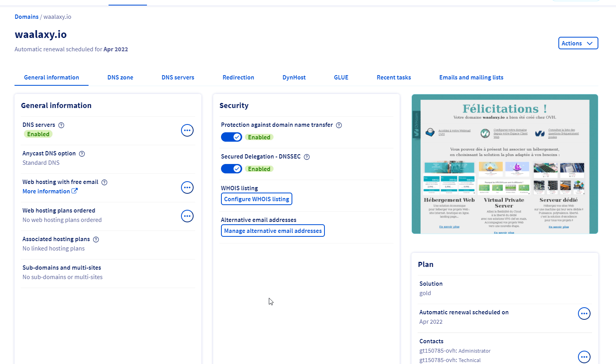The image size is (616, 364).
Task: Open the Web hosting plans ordered options menu
Action: tap(187, 216)
